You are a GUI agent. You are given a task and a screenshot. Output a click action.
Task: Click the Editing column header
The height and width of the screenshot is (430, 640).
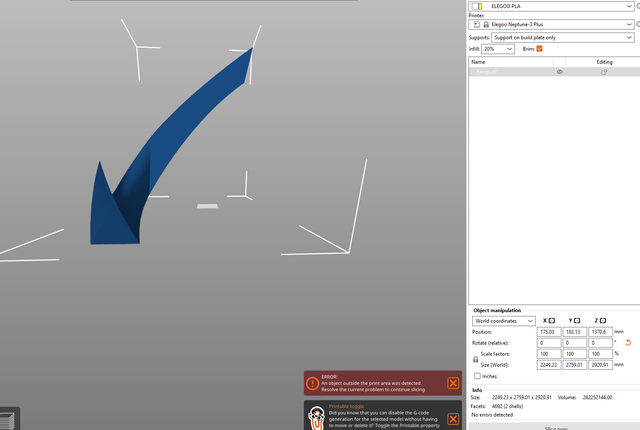pos(604,62)
